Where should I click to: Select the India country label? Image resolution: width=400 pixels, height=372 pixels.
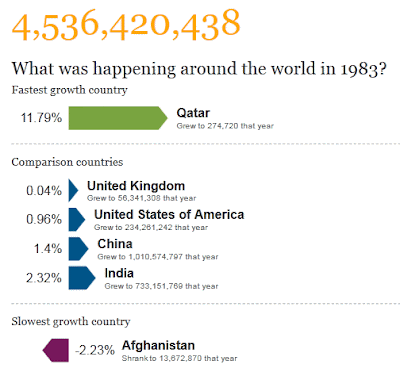(x=119, y=273)
